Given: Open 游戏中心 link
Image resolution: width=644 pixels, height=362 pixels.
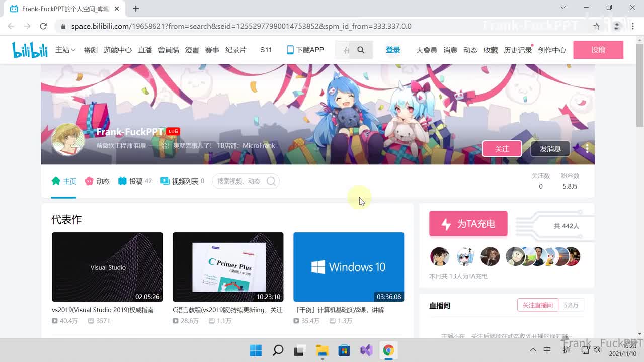Looking at the screenshot, I should [118, 50].
